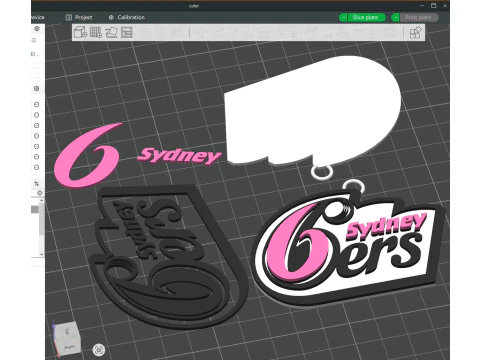This screenshot has width=480, height=360.
Task: Expand the Print plate dropdown arrow
Action: 395,17
